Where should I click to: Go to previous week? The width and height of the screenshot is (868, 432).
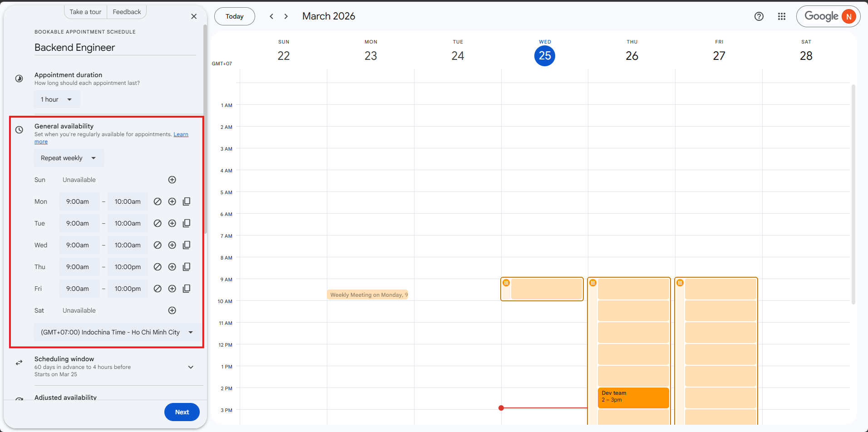tap(271, 16)
